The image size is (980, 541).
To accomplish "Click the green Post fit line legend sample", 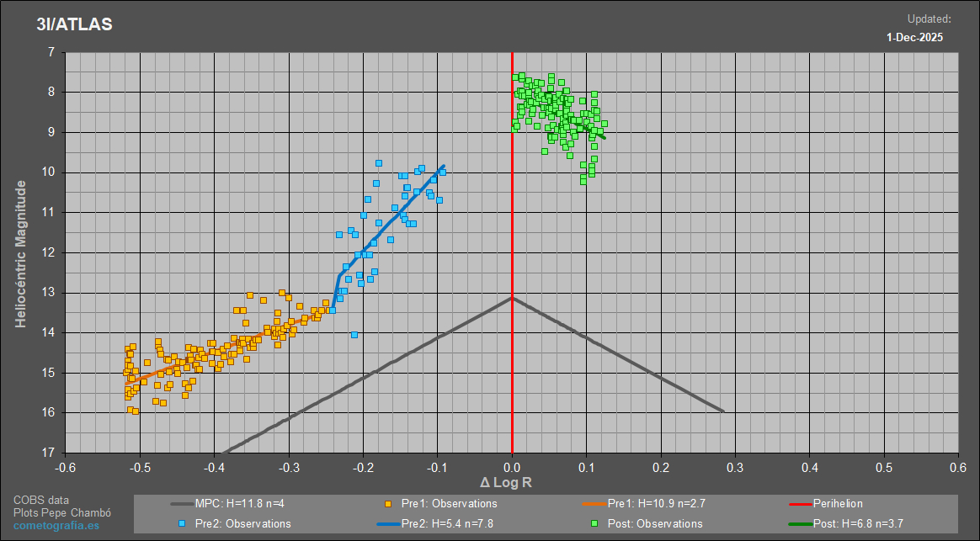I will 800,523.
